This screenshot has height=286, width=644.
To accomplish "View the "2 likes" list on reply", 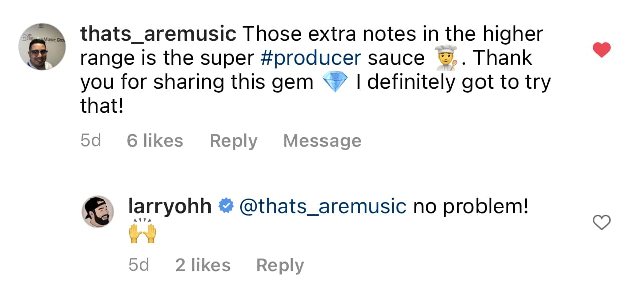I will tap(203, 265).
